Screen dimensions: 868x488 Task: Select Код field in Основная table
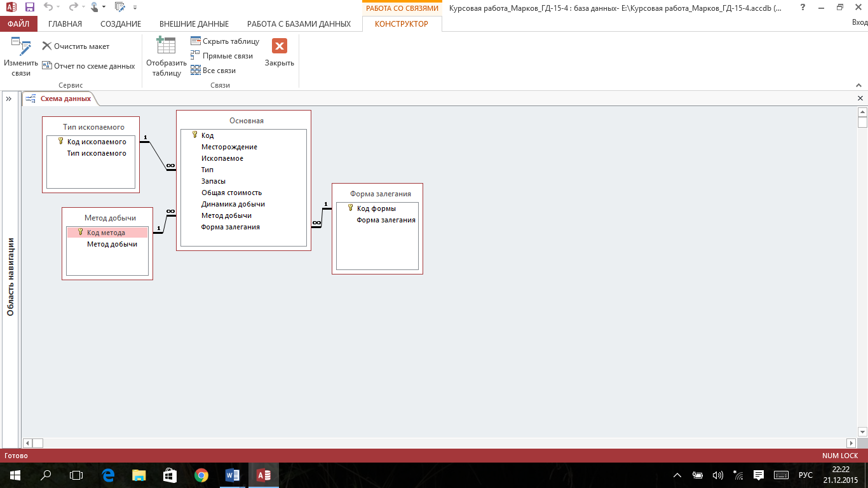tap(243, 135)
